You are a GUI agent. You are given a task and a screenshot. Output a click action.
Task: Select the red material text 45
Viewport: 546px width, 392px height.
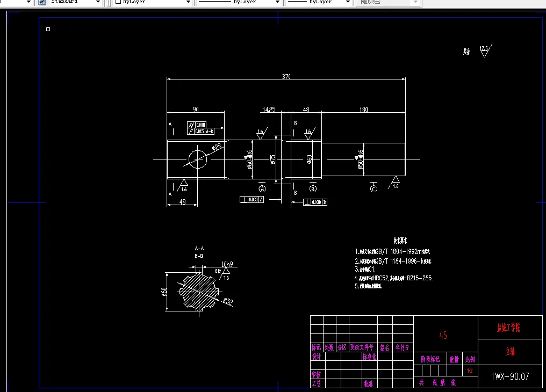[x=443, y=335]
